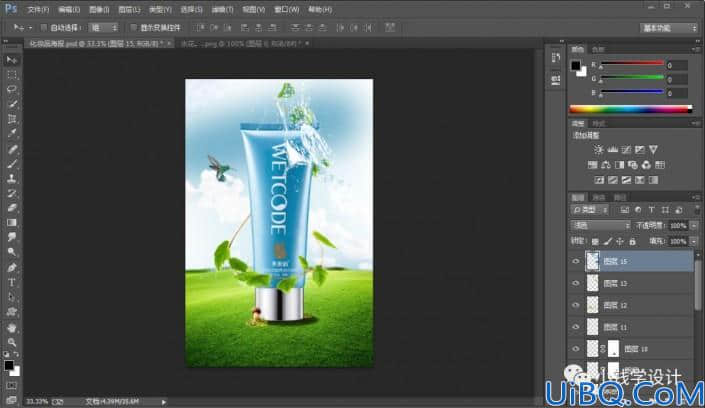Open the 窗口(W) menu

[x=287, y=9]
